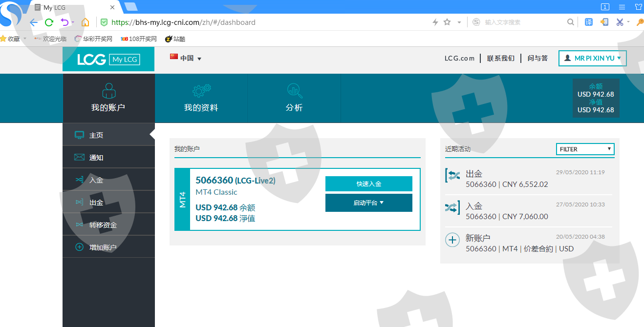The width and height of the screenshot is (644, 327).
Task: Select 出金 in the sidebar menu
Action: 108,202
